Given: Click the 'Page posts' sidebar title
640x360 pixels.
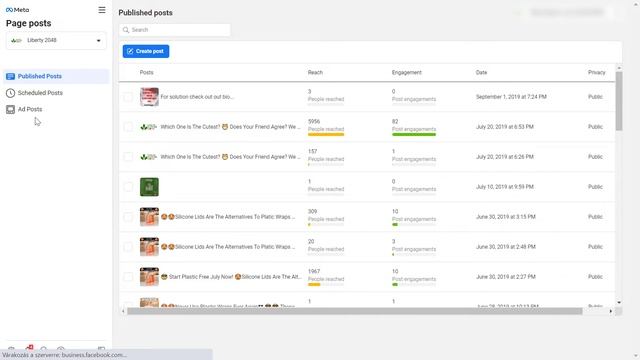Looking at the screenshot, I should point(29,23).
